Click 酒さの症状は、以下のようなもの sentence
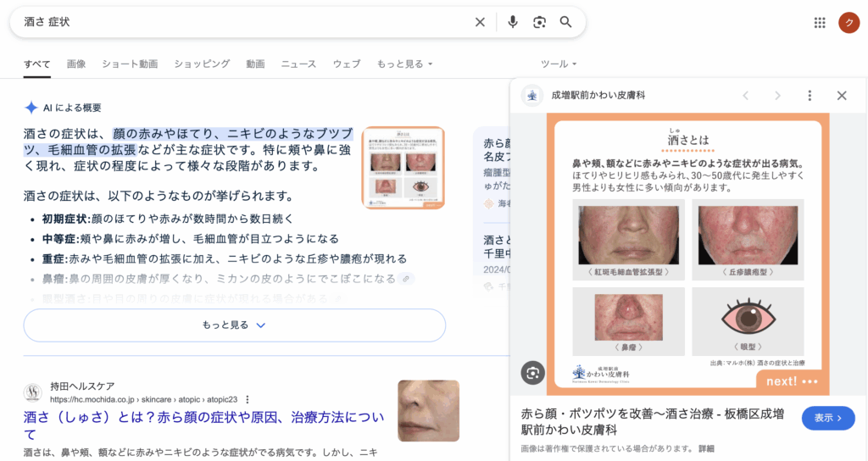Viewport: 868px width, 461px height. (x=159, y=196)
